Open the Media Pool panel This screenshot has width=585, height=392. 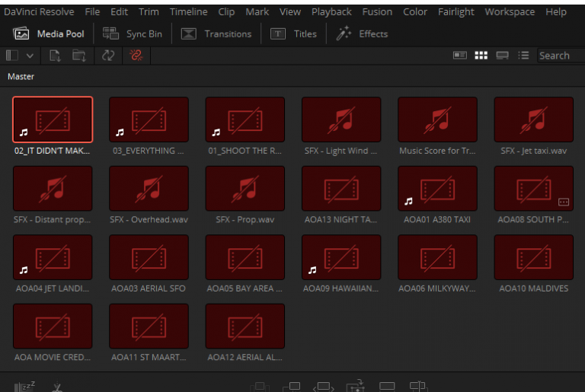click(x=49, y=34)
